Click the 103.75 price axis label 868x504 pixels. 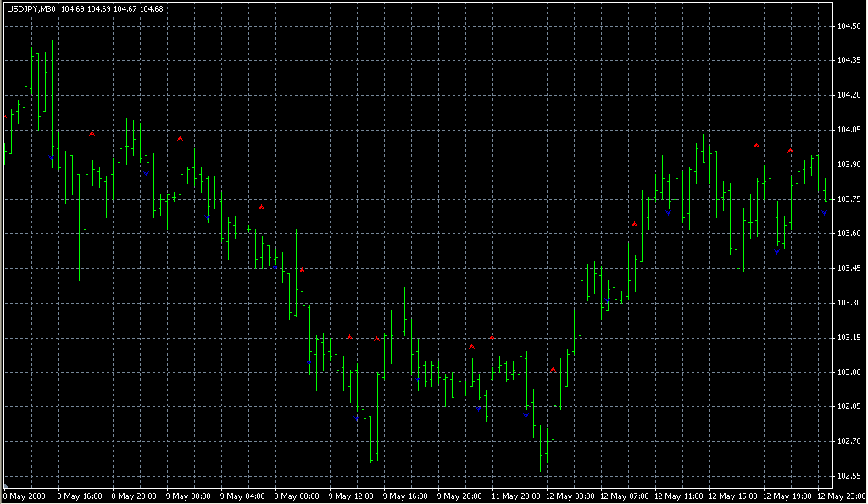click(x=849, y=199)
